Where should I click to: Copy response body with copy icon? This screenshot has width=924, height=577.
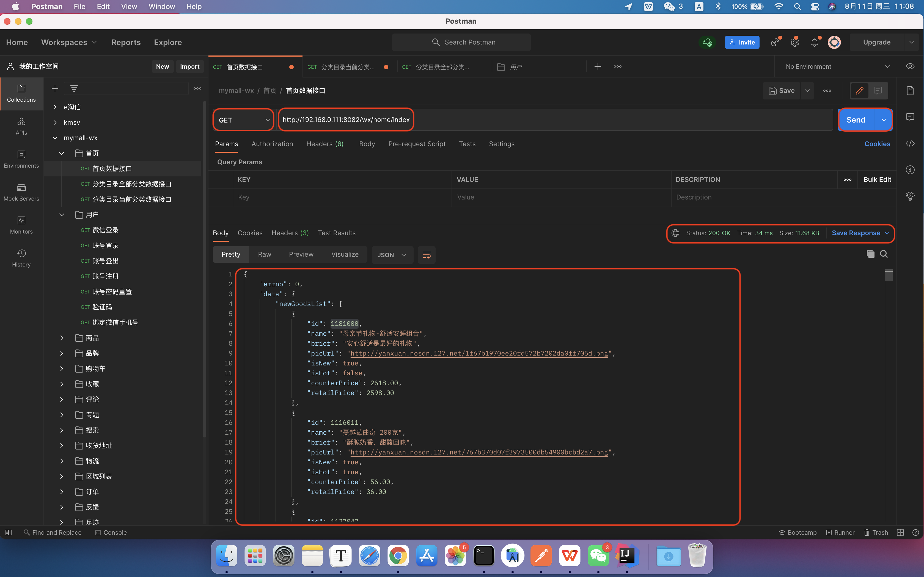870,254
